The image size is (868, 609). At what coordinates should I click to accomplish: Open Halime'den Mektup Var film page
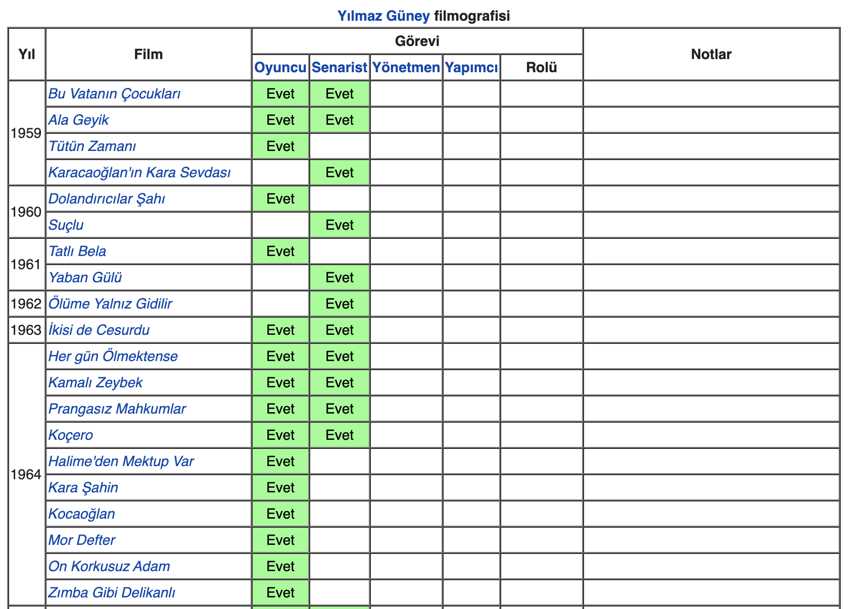pyautogui.click(x=121, y=462)
